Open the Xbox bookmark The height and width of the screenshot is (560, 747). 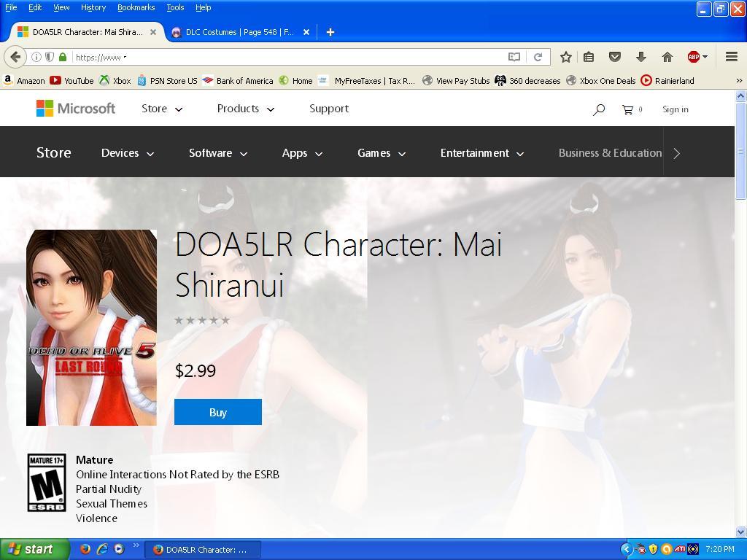click(x=115, y=80)
